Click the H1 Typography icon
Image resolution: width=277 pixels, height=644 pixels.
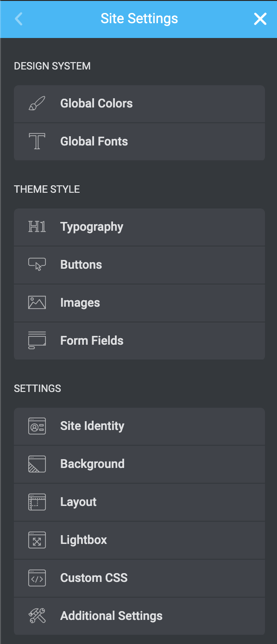(x=37, y=227)
